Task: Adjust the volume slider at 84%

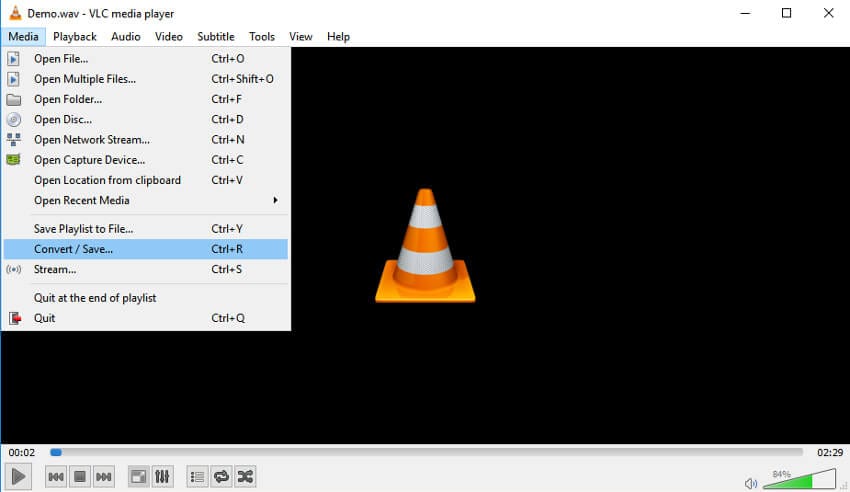Action: 799,479
